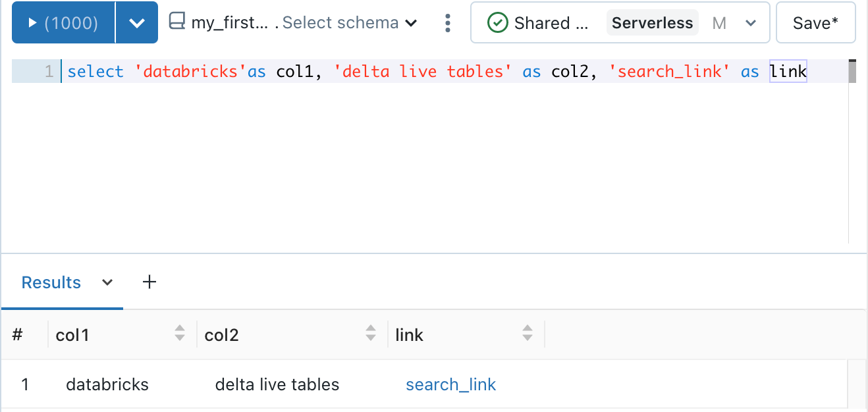Image resolution: width=868 pixels, height=412 pixels.
Task: Click the green check warehouse status icon
Action: (499, 22)
